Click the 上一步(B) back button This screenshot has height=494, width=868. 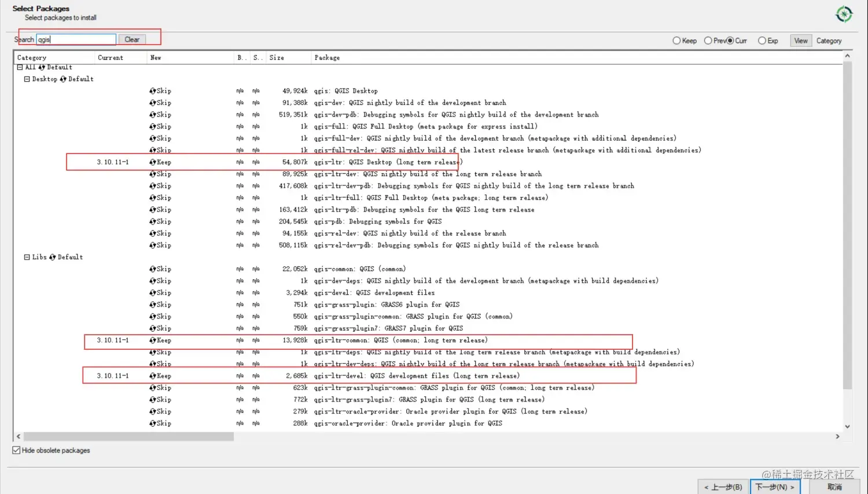pyautogui.click(x=723, y=487)
